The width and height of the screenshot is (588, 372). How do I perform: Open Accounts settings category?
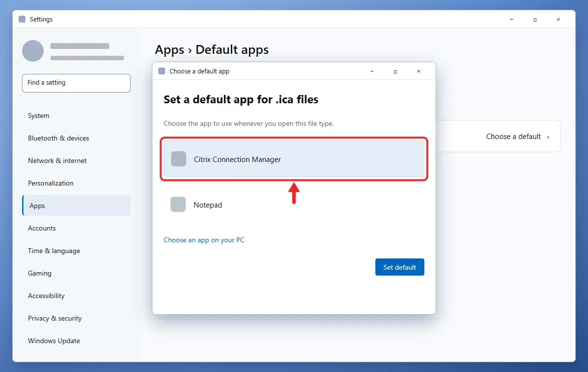(x=76, y=229)
